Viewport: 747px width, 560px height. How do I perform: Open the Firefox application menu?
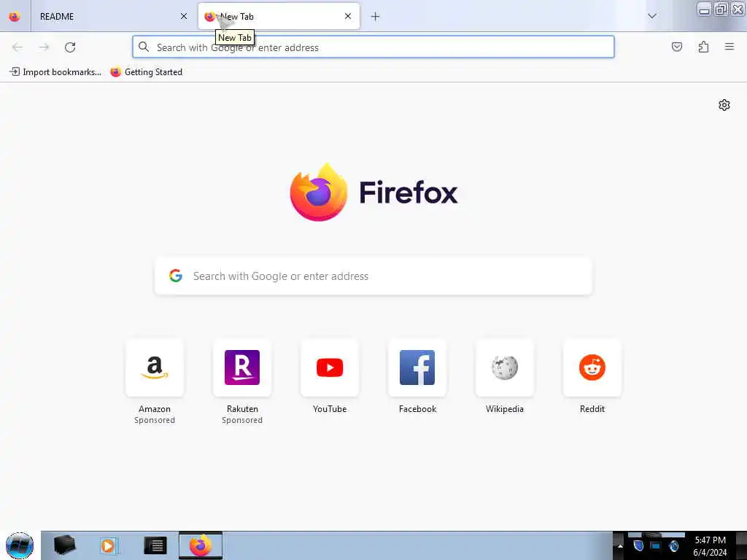click(x=729, y=47)
